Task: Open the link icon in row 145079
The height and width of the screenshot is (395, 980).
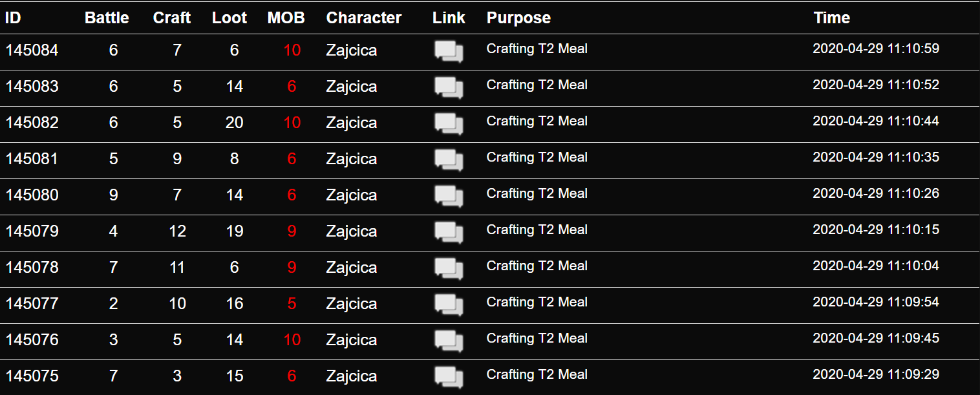Action: [449, 233]
